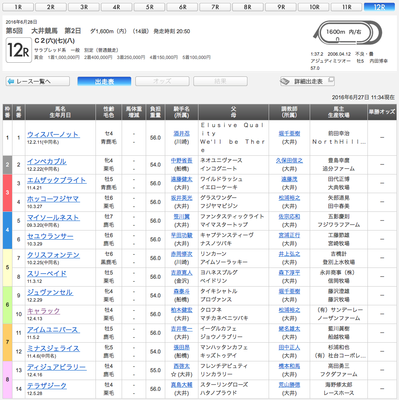Open jockey link in スリーペイド row

(x=182, y=272)
